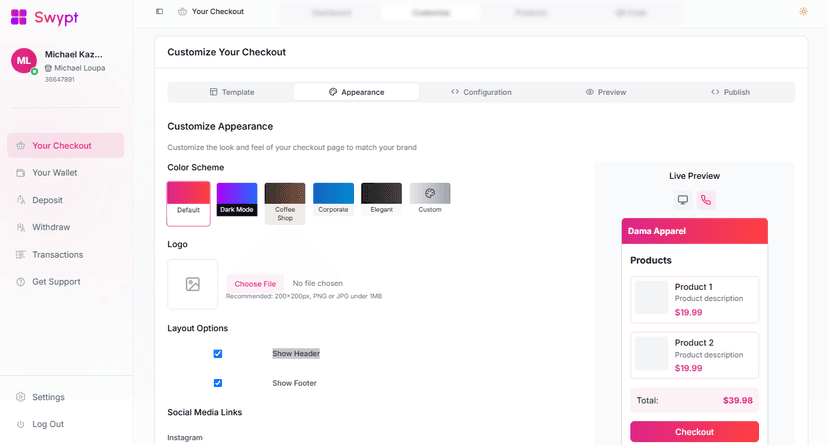Open Your Wallet in sidebar
Screen dimensions: 828x445
[x=54, y=173]
